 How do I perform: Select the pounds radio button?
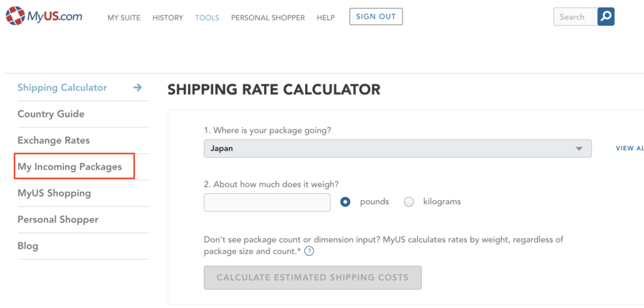(345, 202)
